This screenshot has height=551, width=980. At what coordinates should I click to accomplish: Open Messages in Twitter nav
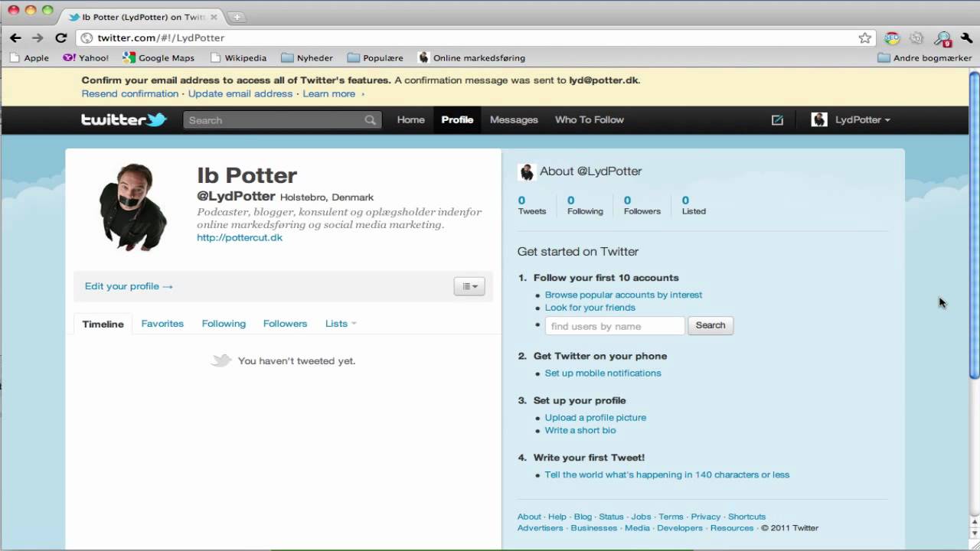click(514, 119)
